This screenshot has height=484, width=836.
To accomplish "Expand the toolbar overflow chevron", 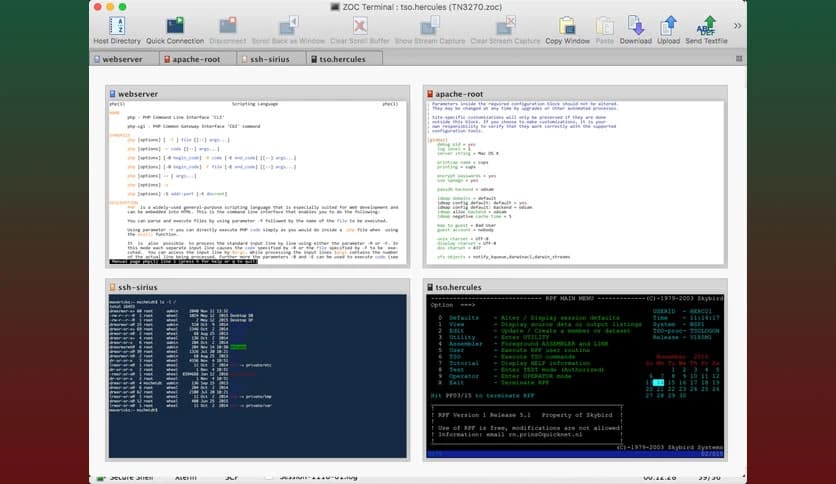I will 738,25.
